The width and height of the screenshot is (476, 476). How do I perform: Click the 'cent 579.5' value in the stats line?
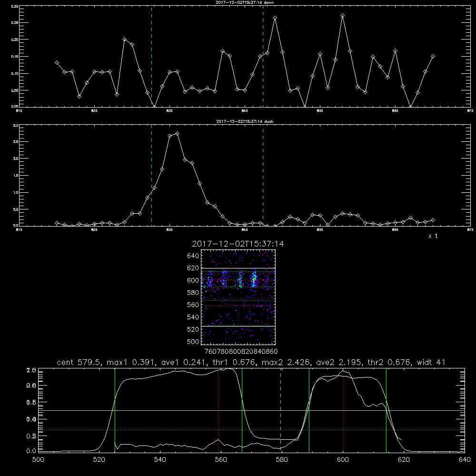[79, 362]
